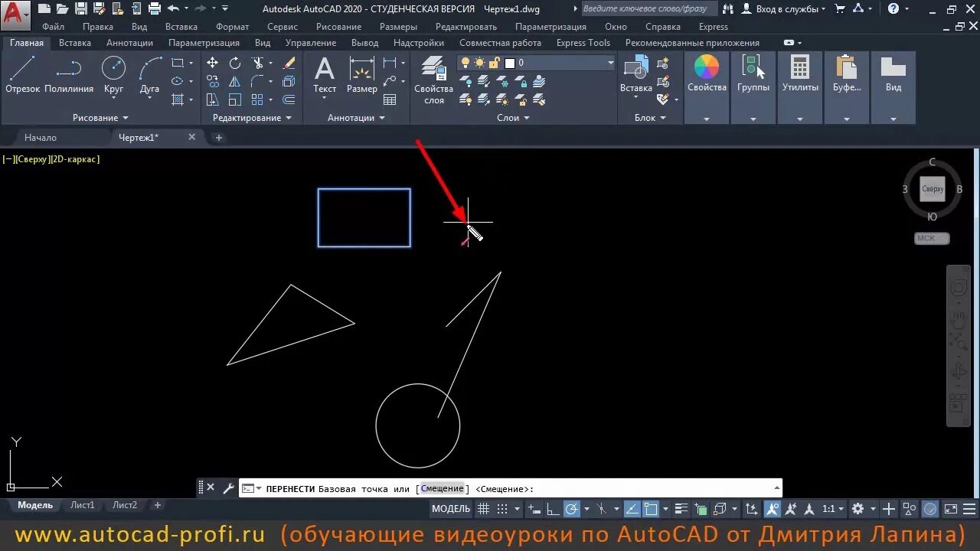Click the МСК coordinate system button
Screen dimensions: 980x551
(x=932, y=238)
